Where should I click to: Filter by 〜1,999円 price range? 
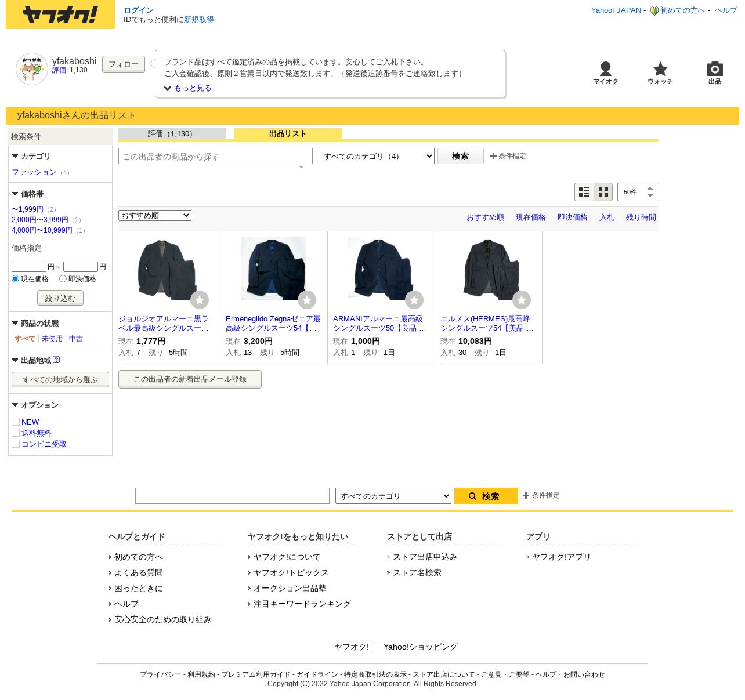click(27, 209)
